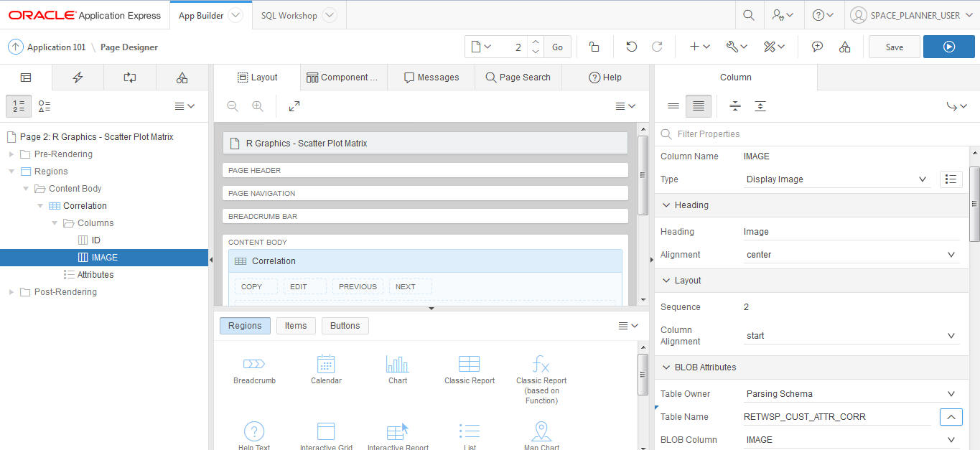Select the Buttons gallery filter
The width and height of the screenshot is (980, 450).
[345, 326]
